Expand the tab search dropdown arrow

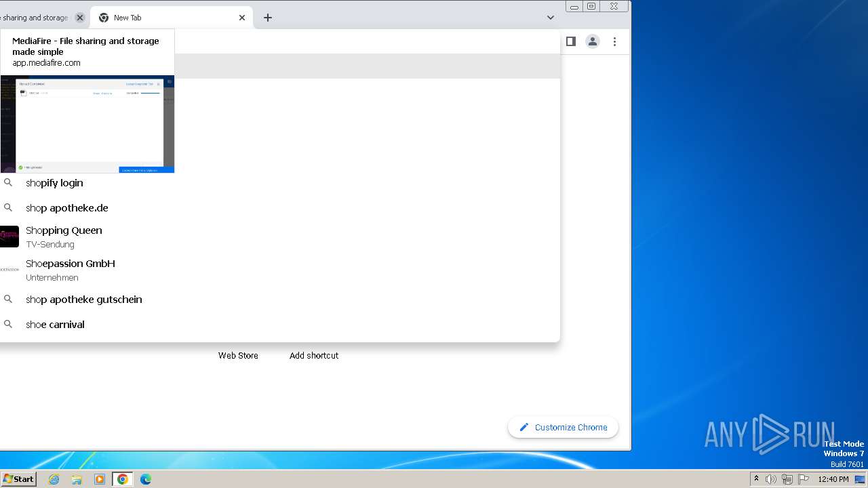pos(551,18)
